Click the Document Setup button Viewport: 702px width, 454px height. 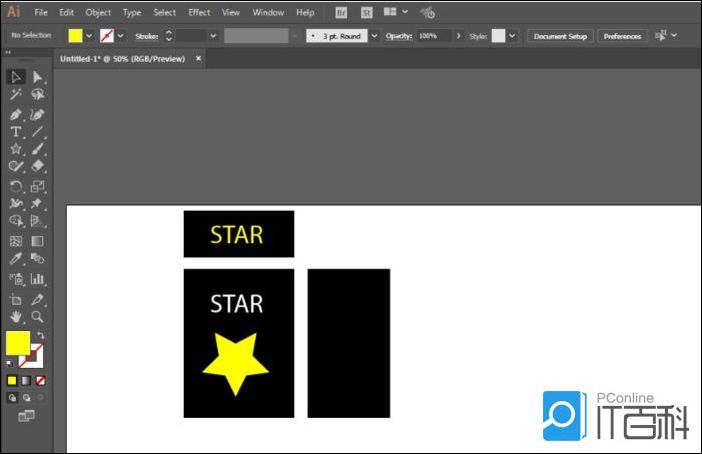coord(560,36)
